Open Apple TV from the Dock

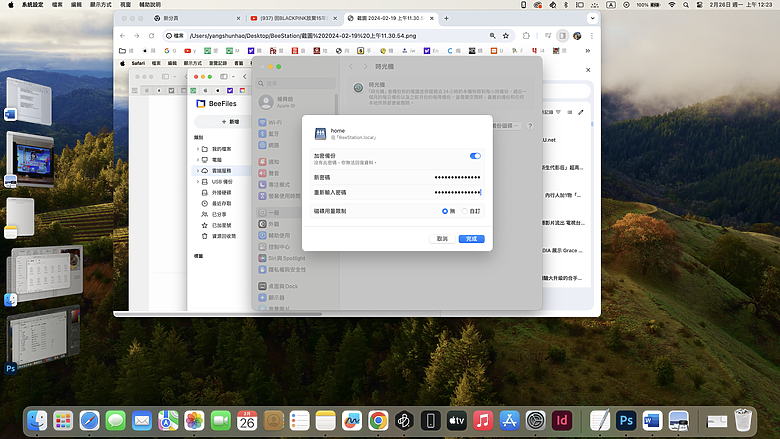click(457, 421)
